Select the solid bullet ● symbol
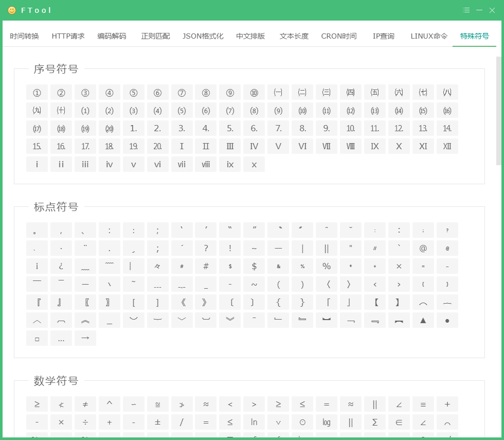 (447, 320)
